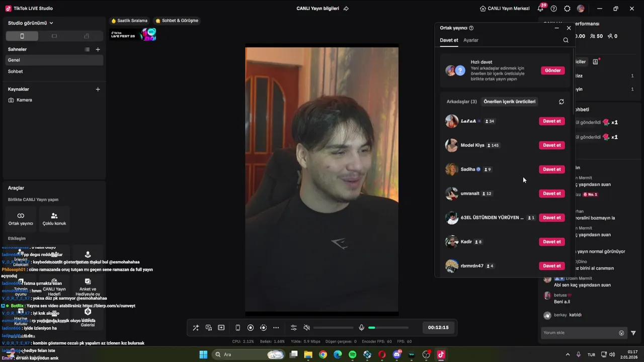Add a new scene under Sahneler
The width and height of the screenshot is (644, 362).
point(98,49)
